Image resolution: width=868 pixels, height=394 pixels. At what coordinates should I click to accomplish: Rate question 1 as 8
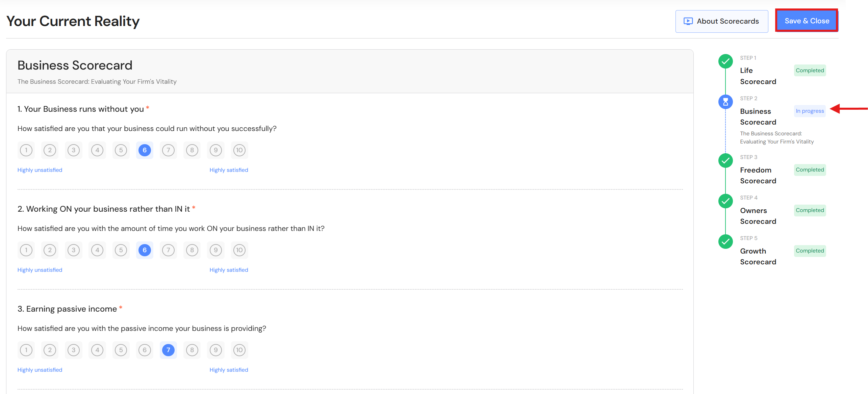(x=192, y=150)
